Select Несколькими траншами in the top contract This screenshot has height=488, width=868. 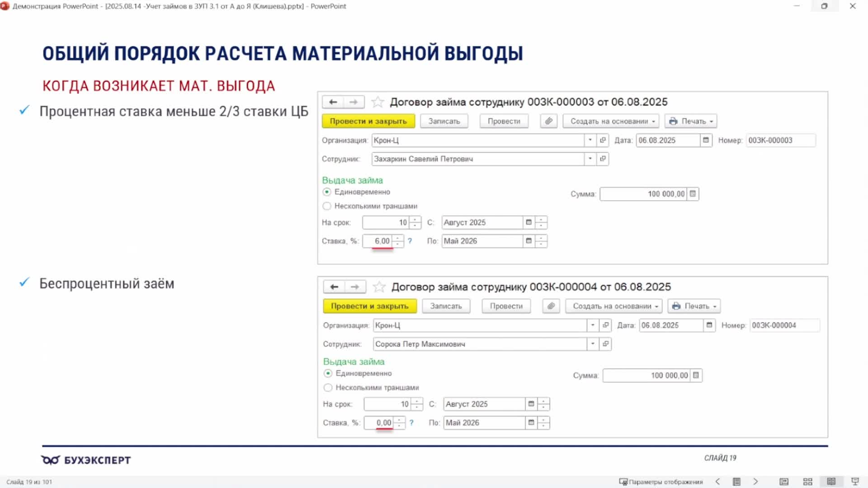[327, 206]
